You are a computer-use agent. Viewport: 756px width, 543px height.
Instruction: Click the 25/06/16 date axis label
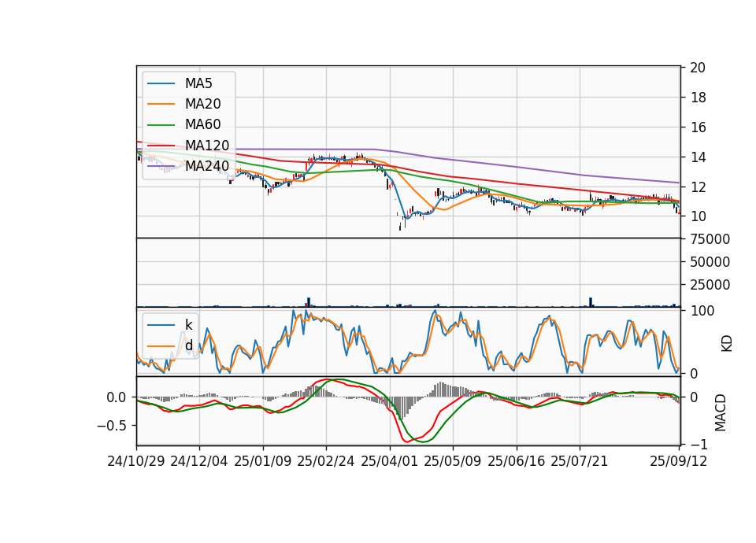click(517, 462)
